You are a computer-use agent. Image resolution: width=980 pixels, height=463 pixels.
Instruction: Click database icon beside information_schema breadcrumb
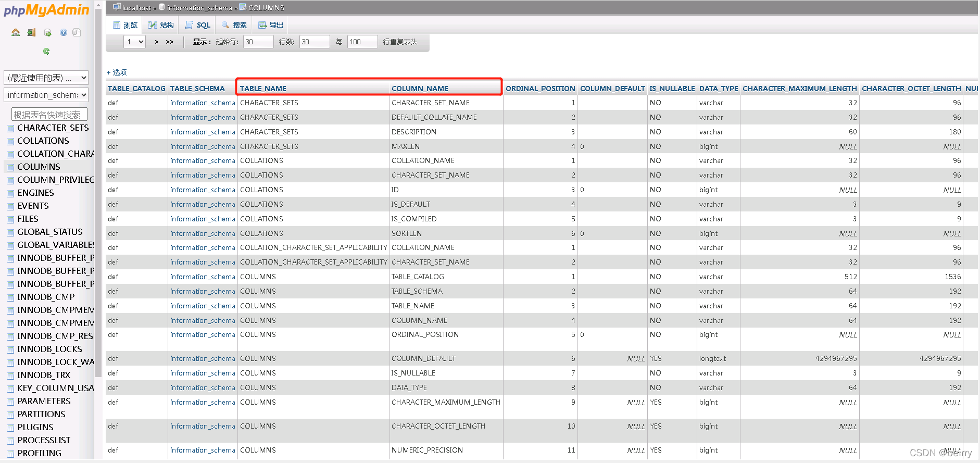[162, 7]
